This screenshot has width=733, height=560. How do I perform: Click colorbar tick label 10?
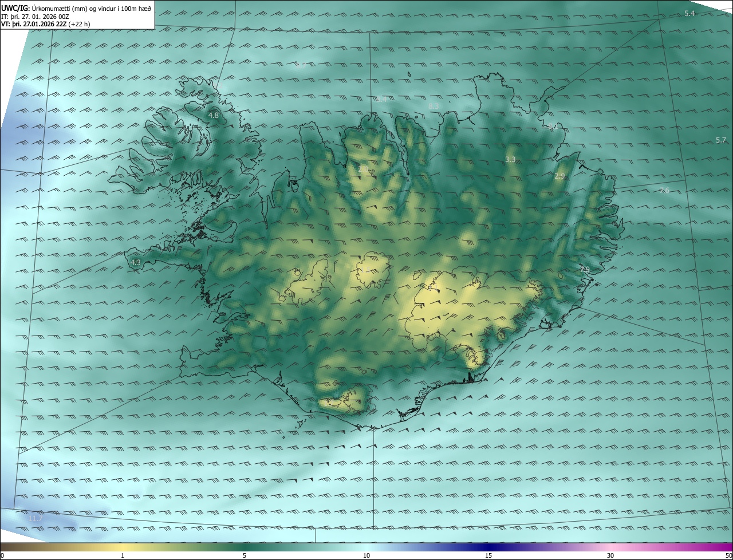coord(366,556)
